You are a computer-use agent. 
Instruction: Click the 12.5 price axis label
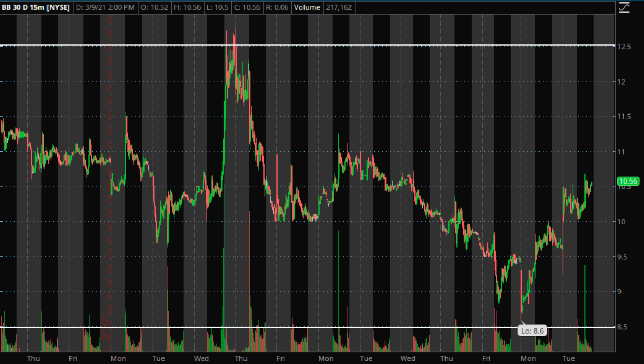tap(625, 47)
